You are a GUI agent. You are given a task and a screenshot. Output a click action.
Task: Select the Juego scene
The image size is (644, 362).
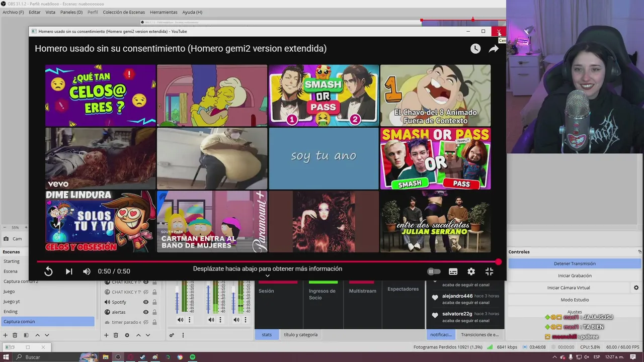coord(47,292)
